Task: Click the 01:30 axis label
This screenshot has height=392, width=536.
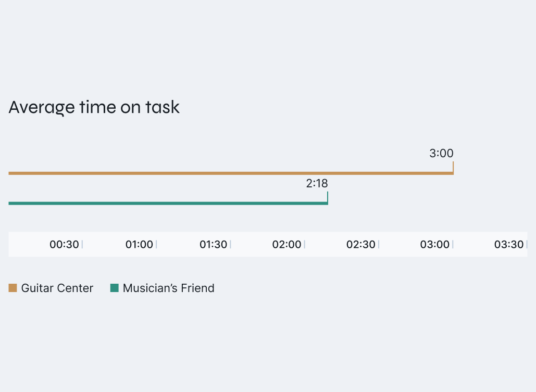Action: tap(213, 245)
